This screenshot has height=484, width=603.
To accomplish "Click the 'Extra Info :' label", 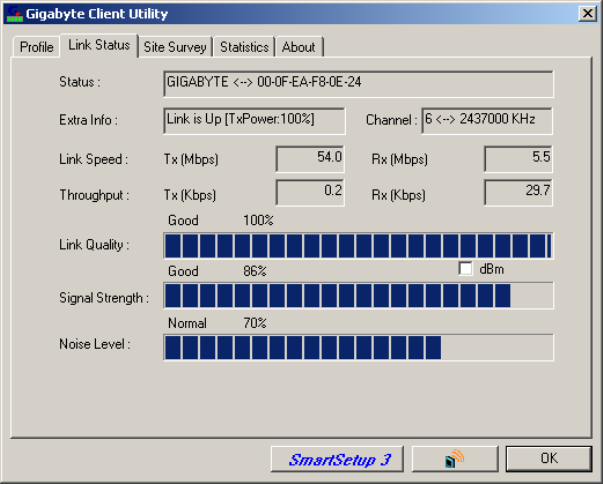I will pyautogui.click(x=88, y=120).
